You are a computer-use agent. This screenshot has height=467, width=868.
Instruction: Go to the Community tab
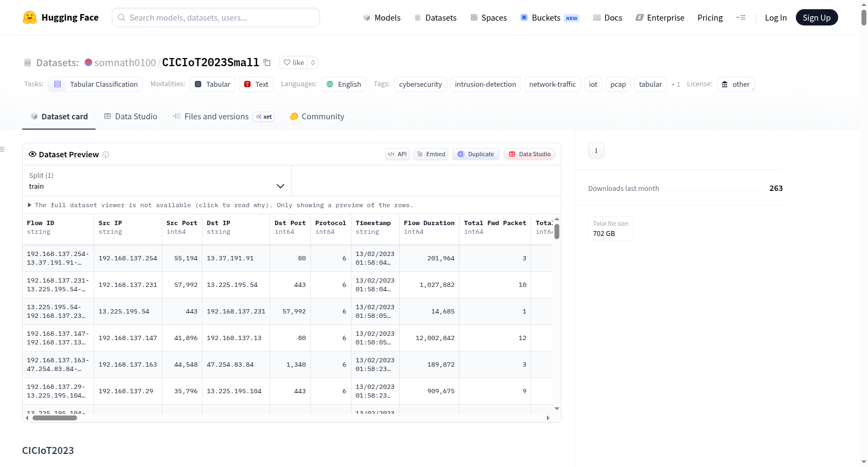pyautogui.click(x=317, y=117)
